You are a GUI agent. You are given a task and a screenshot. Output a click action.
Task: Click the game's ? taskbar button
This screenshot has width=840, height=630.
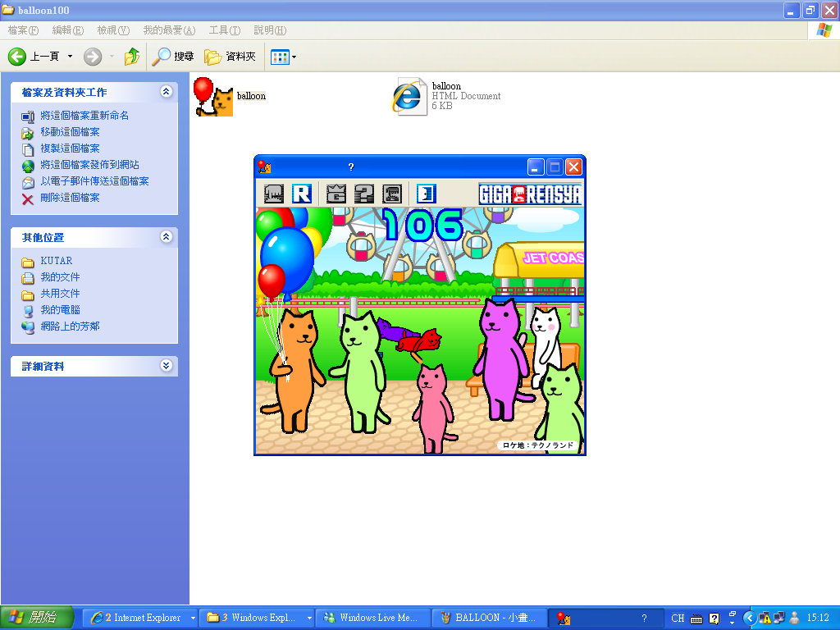point(605,618)
